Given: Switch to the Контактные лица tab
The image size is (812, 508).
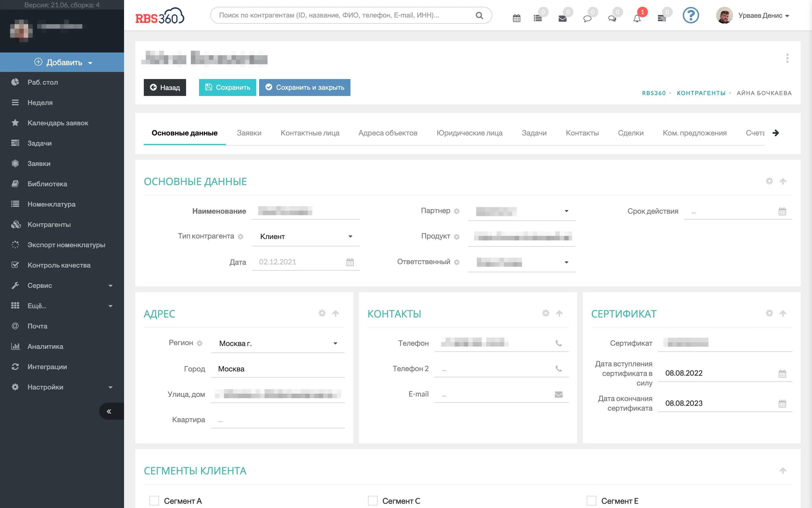Looking at the screenshot, I should pos(310,133).
